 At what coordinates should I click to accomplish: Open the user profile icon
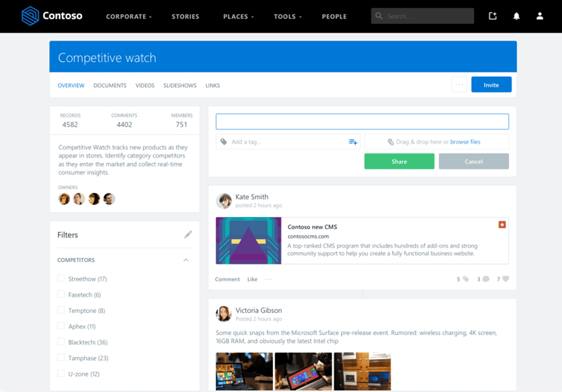540,16
